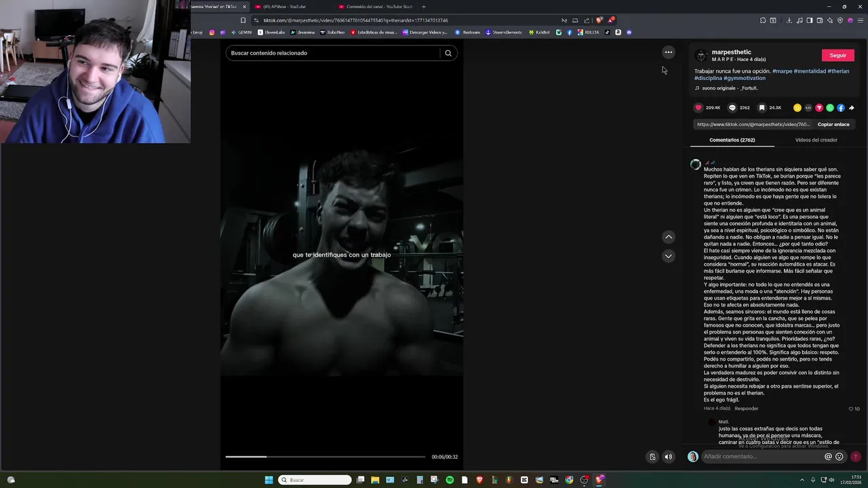
Task: Open marpesthetic profile avatar
Action: pos(701,56)
